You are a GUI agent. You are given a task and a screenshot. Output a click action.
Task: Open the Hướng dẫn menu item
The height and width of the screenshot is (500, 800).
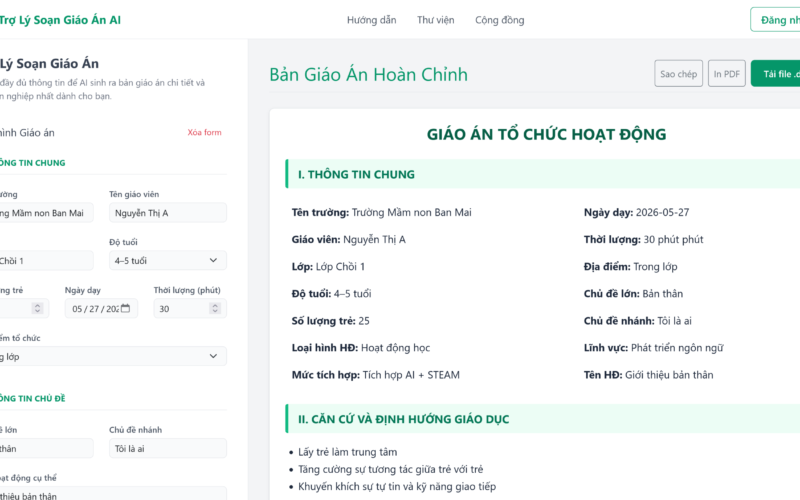(x=371, y=20)
